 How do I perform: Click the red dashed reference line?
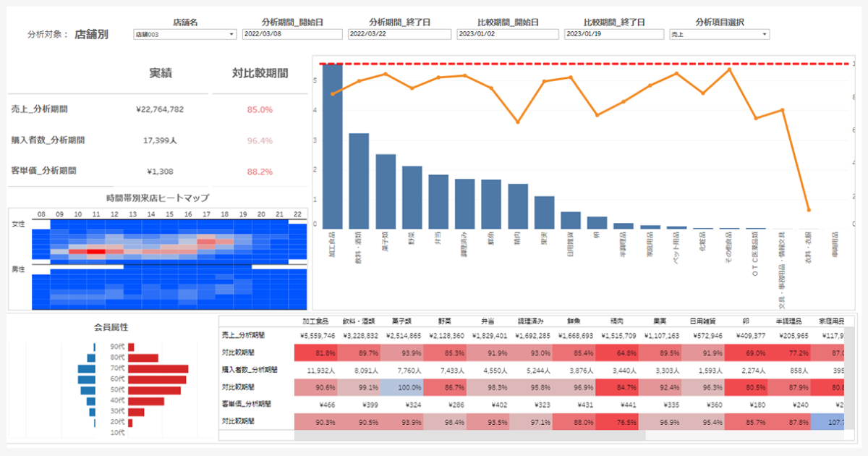tap(579, 64)
